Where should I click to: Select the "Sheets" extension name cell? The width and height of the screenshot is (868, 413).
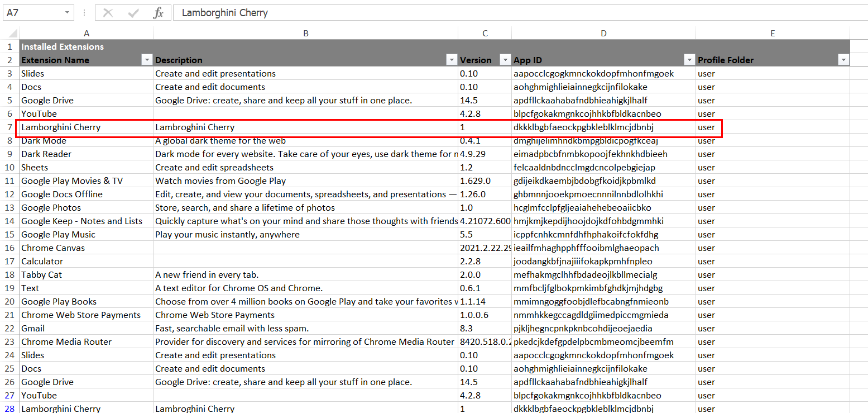(87, 167)
